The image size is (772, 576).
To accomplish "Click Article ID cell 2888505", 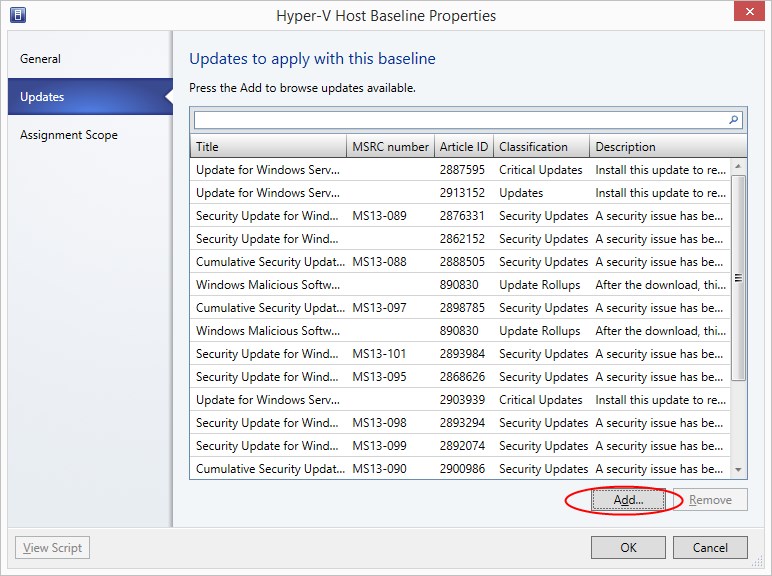I will 462,261.
